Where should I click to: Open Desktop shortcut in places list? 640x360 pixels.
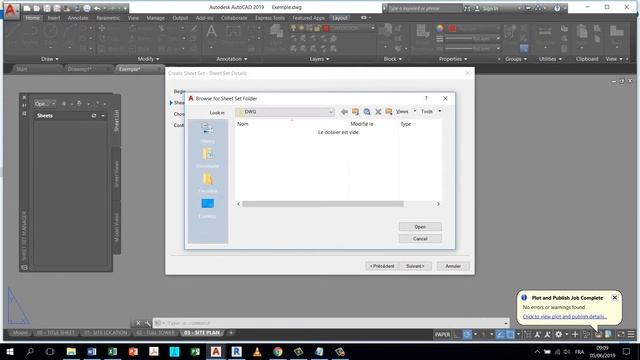click(207, 208)
